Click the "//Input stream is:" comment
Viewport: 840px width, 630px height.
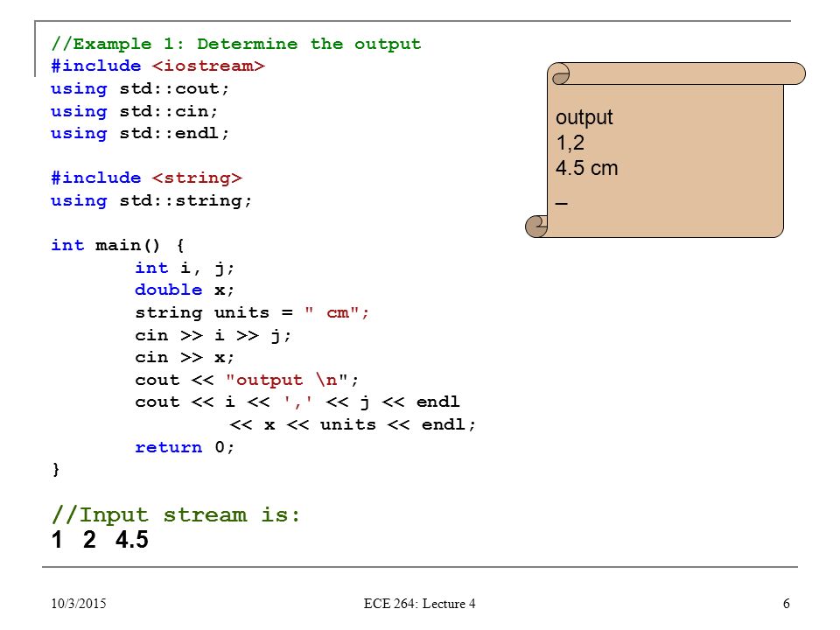coord(176,514)
